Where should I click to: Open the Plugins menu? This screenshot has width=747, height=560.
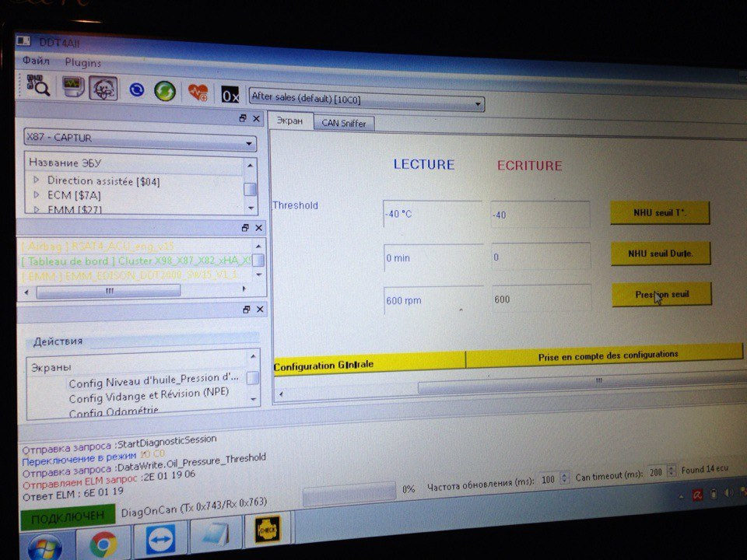tap(83, 62)
